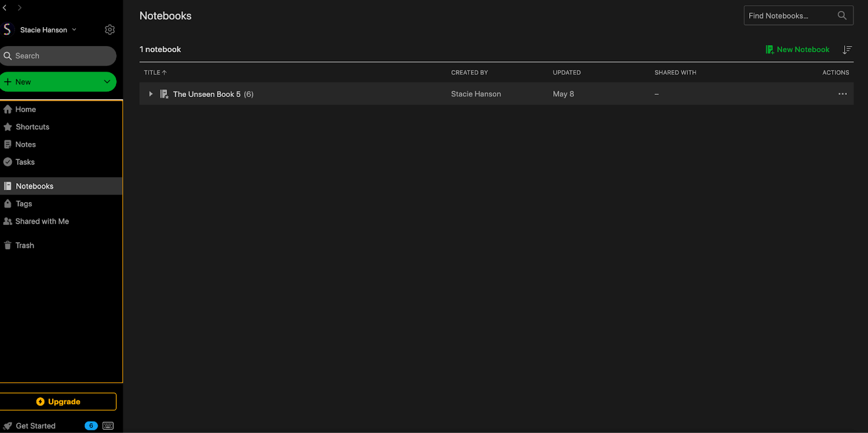Click the SHARED WITH column header
The height and width of the screenshot is (433, 868).
pyautogui.click(x=675, y=73)
